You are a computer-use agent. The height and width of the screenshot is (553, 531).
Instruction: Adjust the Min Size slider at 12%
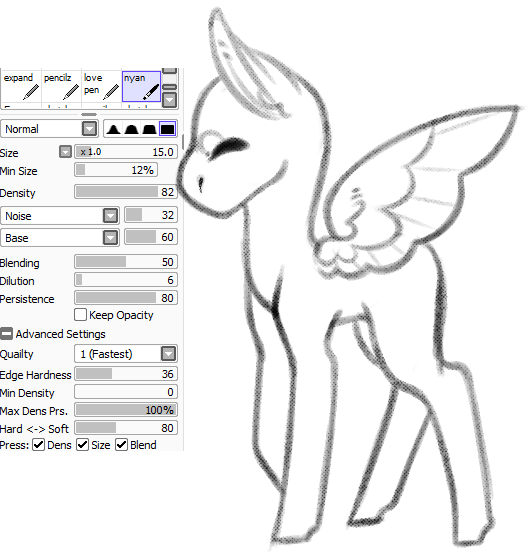tap(116, 170)
